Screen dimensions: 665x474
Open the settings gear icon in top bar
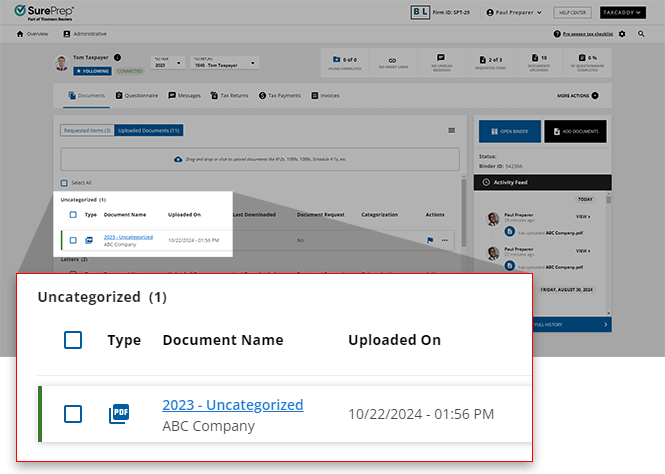pos(622,34)
